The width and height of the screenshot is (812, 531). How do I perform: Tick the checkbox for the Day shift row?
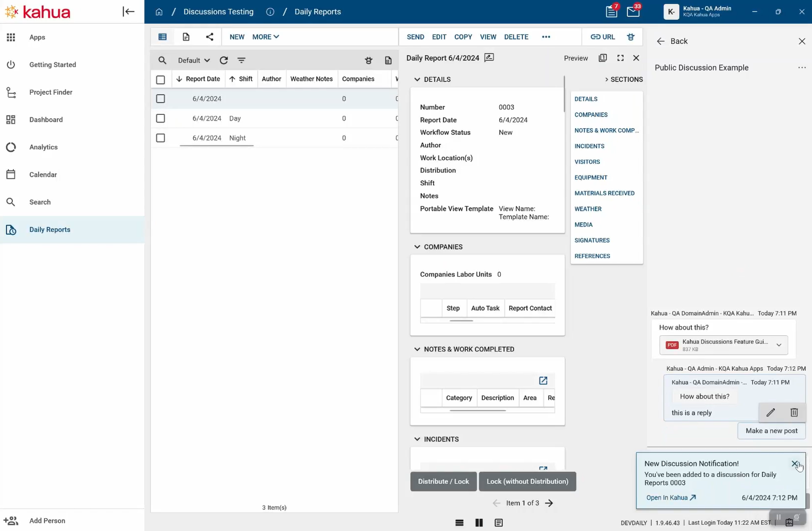161,118
